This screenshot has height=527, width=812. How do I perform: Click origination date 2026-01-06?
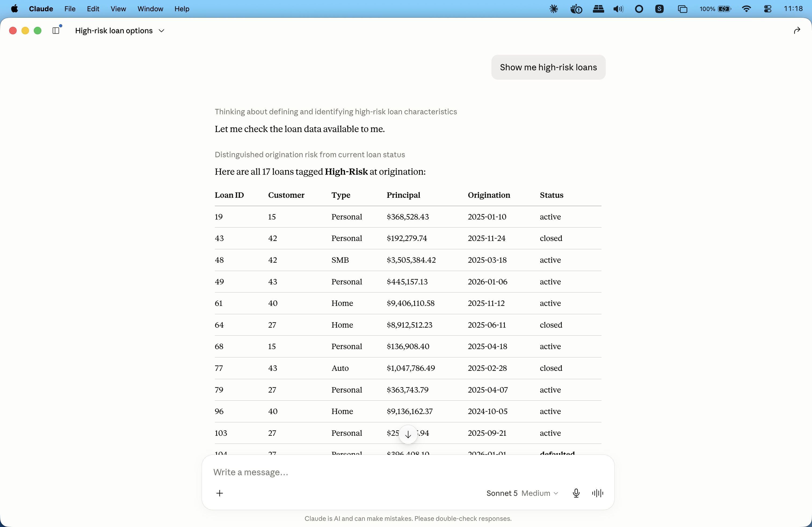pyautogui.click(x=488, y=281)
